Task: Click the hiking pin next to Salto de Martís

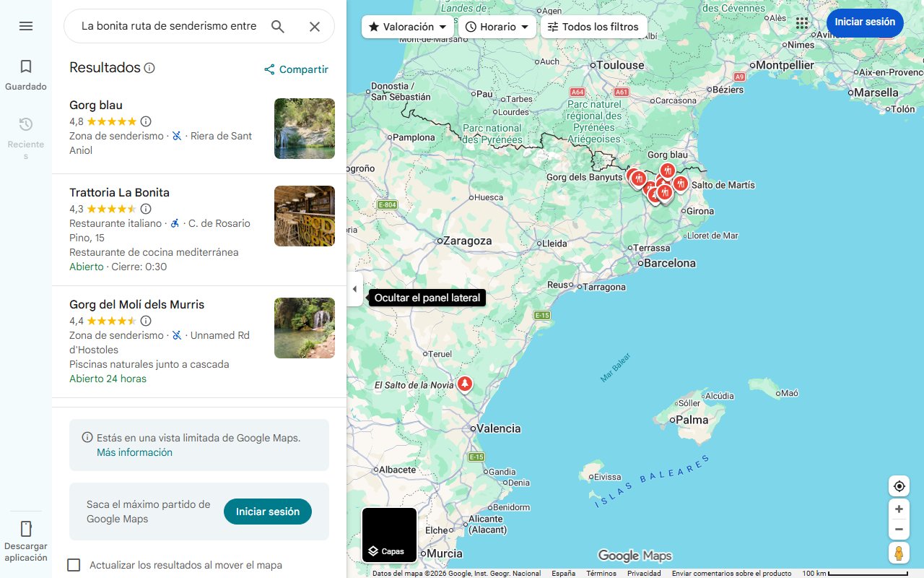Action: click(x=680, y=184)
